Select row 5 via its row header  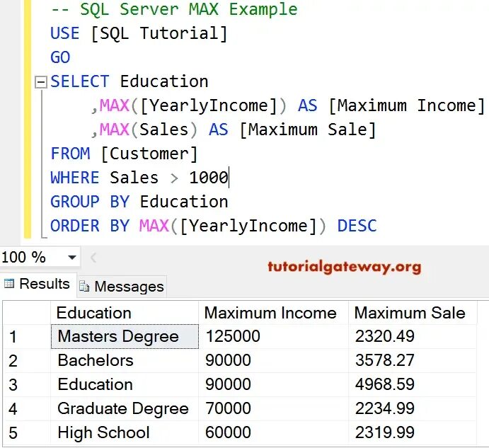27,432
